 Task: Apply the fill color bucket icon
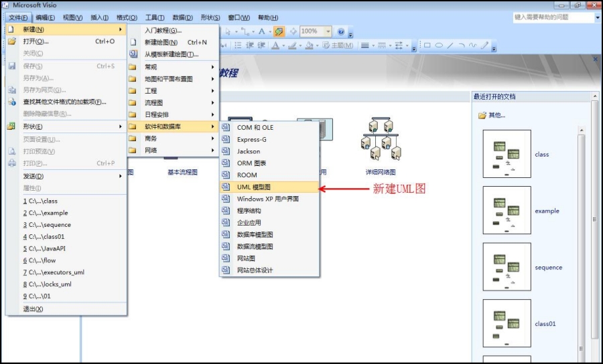coord(309,45)
